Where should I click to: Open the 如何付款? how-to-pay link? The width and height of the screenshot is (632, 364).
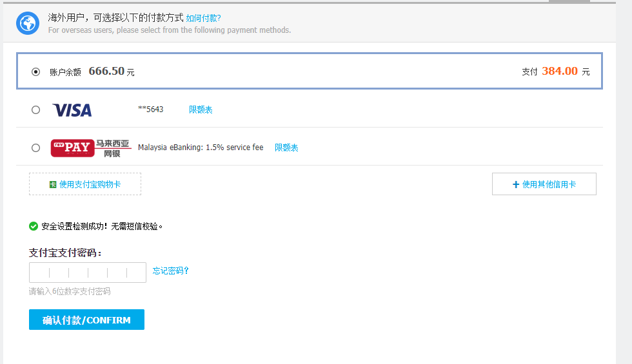point(203,18)
